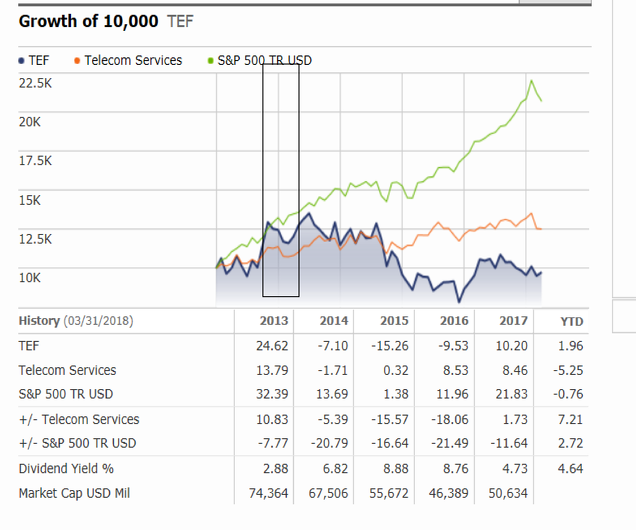This screenshot has height=530, width=636.
Task: Click Telecom Services YTD value -5.25
Action: tap(568, 370)
